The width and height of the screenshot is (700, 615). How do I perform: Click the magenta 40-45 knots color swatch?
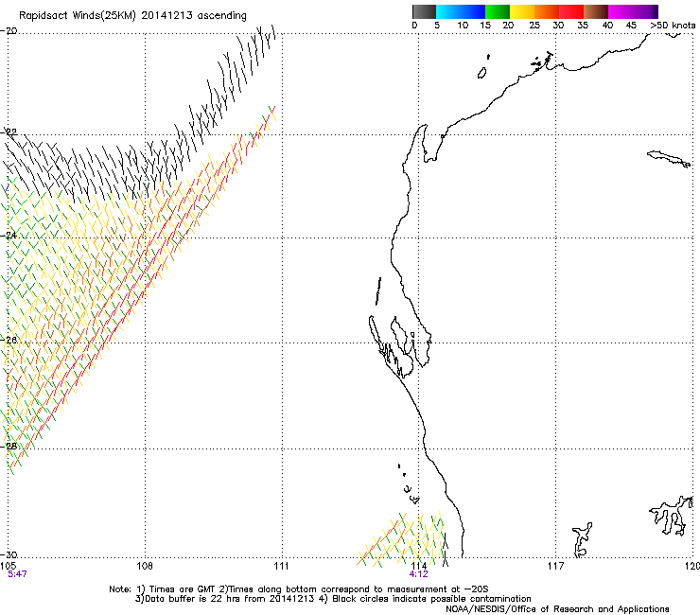click(x=621, y=11)
